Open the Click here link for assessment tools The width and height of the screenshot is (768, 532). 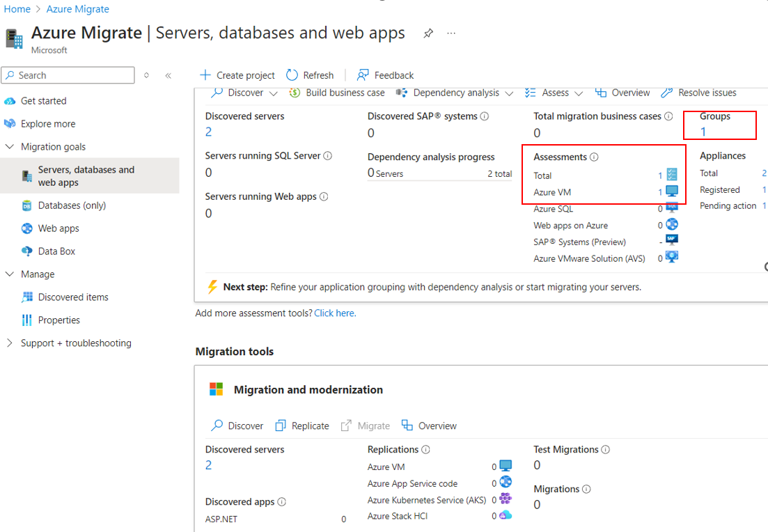tap(334, 313)
